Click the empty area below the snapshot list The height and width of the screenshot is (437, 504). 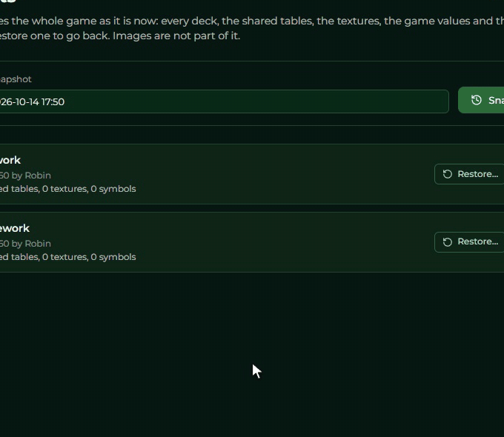point(252,353)
